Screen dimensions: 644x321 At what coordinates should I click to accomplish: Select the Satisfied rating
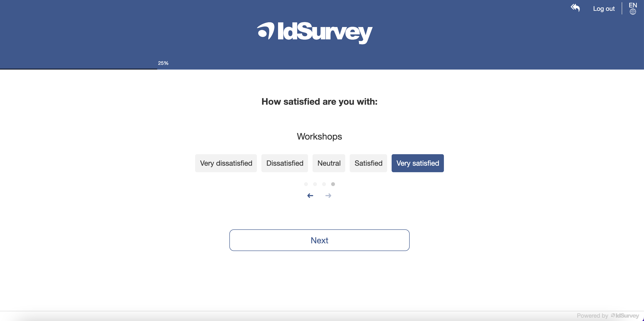pyautogui.click(x=368, y=163)
